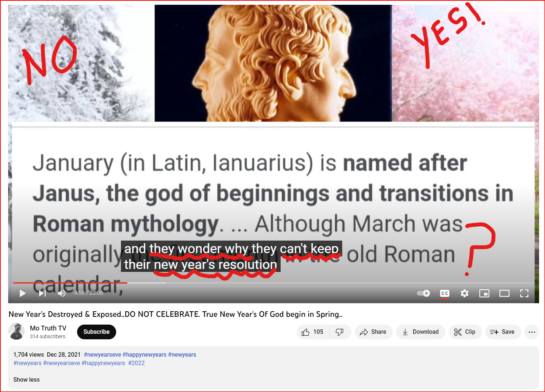Collapse description with Show less

click(x=27, y=379)
